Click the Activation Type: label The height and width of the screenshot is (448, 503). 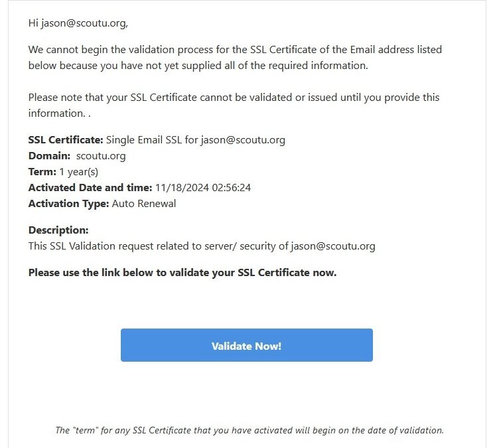click(x=68, y=204)
